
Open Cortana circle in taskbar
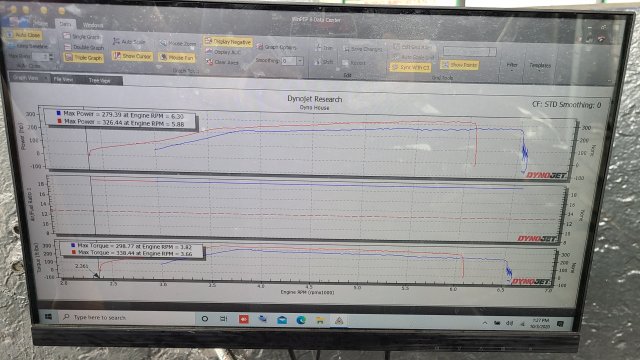pos(205,318)
